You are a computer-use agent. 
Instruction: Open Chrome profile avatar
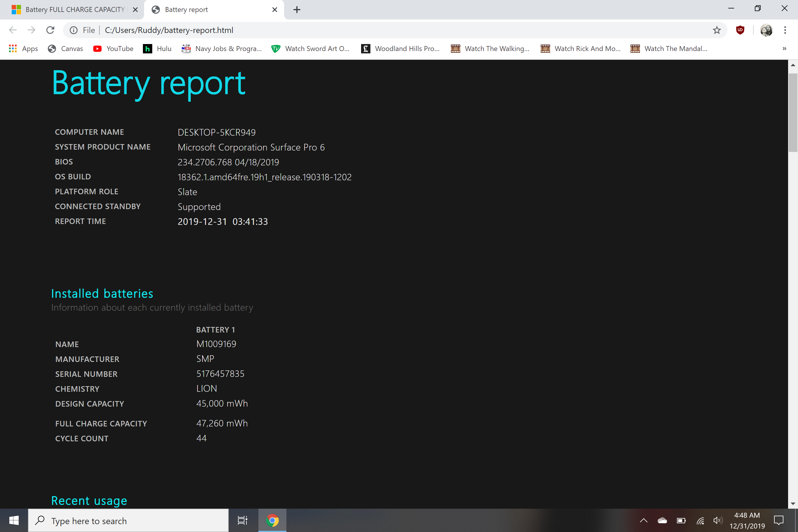click(766, 30)
